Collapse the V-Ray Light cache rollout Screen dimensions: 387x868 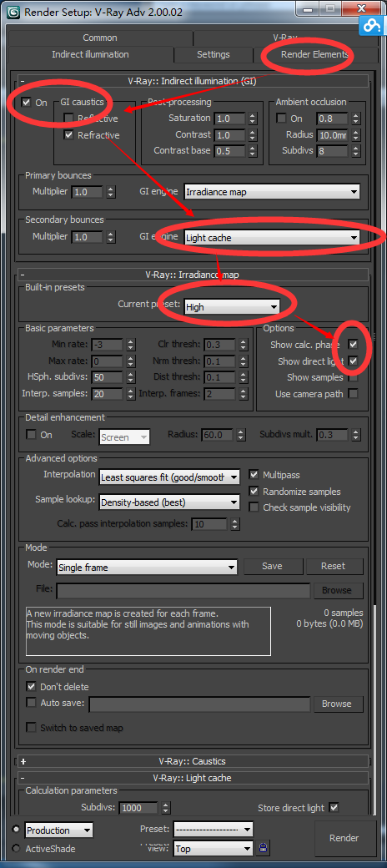pyautogui.click(x=193, y=778)
